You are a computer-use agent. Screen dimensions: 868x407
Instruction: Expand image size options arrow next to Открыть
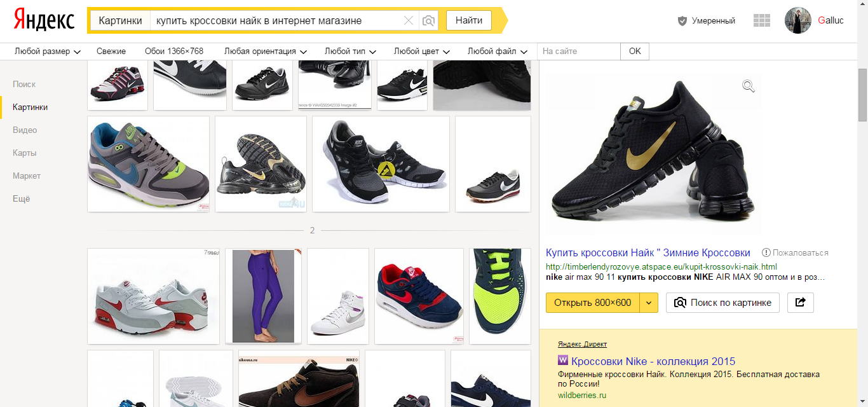tap(648, 302)
